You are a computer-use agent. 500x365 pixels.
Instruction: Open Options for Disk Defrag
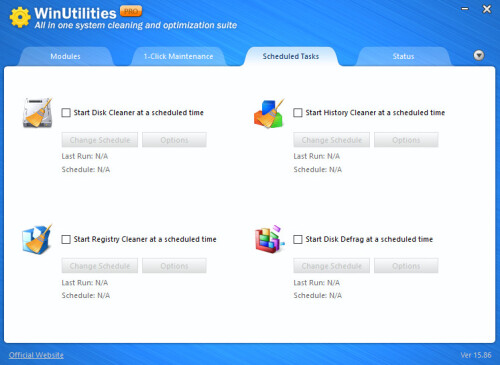[406, 266]
